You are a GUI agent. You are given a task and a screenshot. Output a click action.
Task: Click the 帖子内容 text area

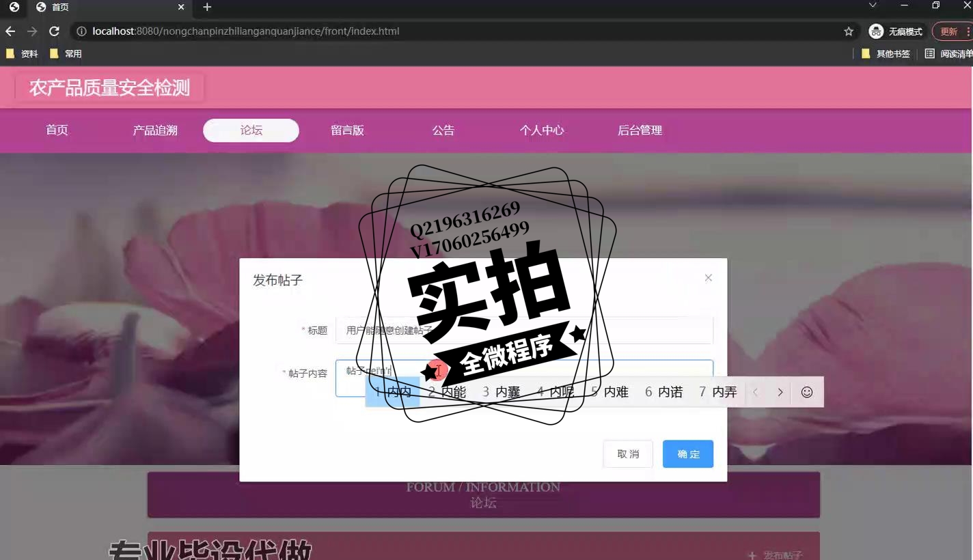point(524,378)
